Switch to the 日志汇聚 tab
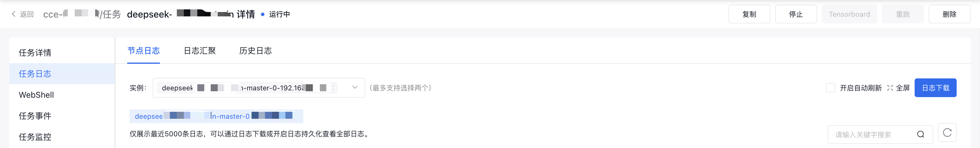 (200, 51)
